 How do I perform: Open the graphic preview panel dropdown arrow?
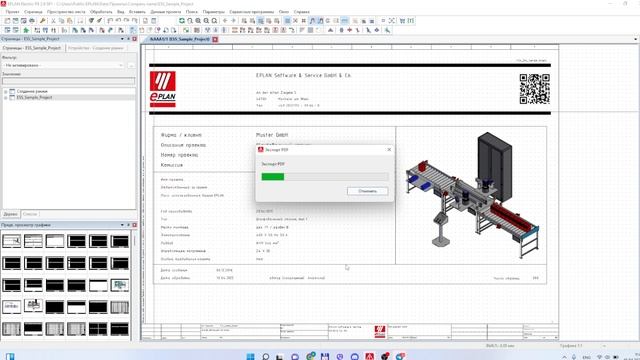(x=122, y=225)
